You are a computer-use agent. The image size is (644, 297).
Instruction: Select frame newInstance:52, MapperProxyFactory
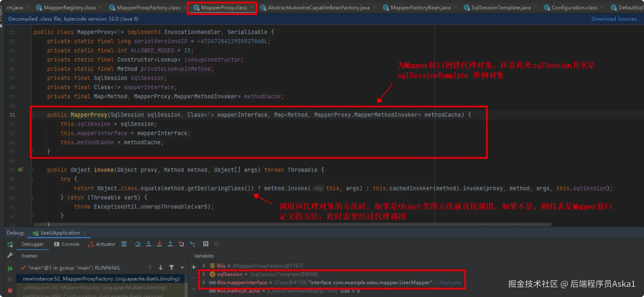coord(101,279)
